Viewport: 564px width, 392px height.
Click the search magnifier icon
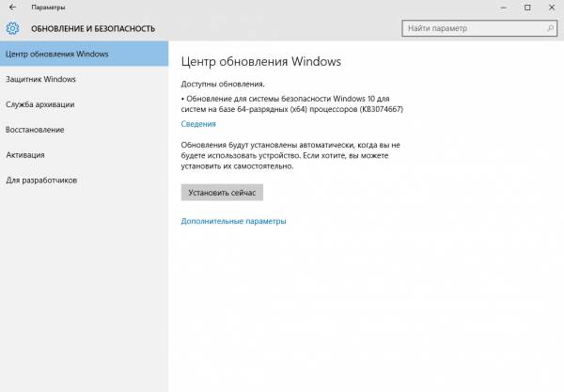coord(550,28)
